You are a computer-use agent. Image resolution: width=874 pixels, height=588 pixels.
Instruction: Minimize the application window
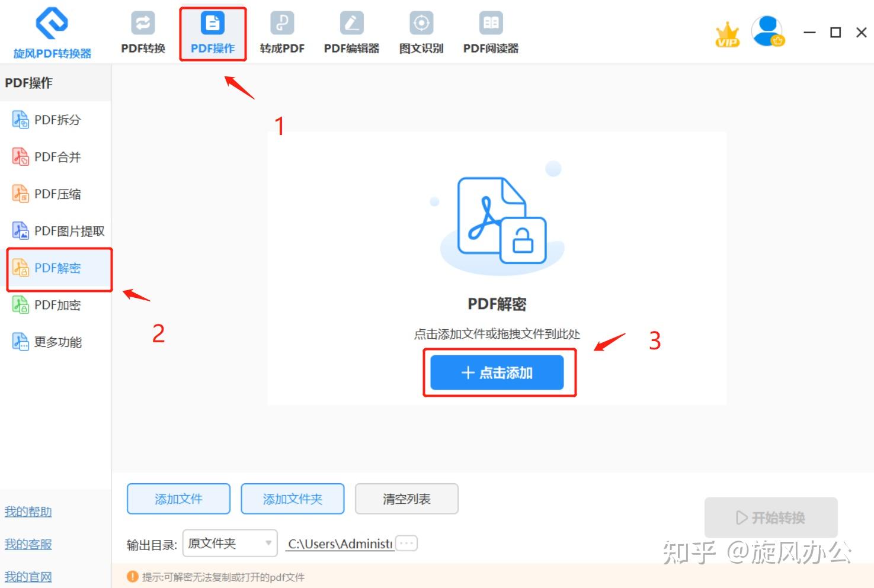pyautogui.click(x=809, y=33)
